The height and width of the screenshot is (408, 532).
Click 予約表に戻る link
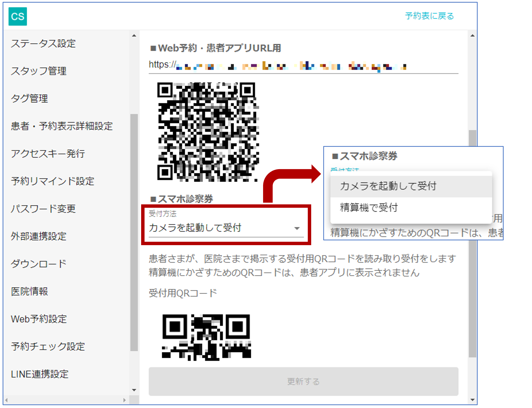click(429, 16)
